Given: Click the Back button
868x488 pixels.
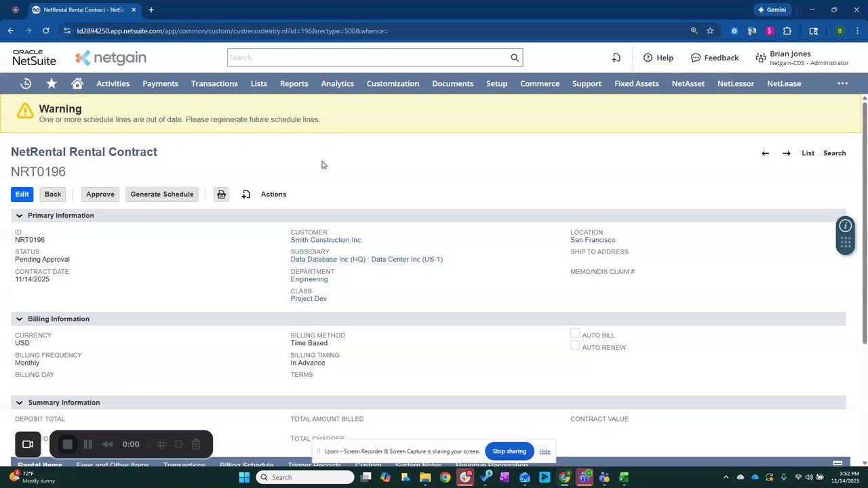Looking at the screenshot, I should [53, 195].
